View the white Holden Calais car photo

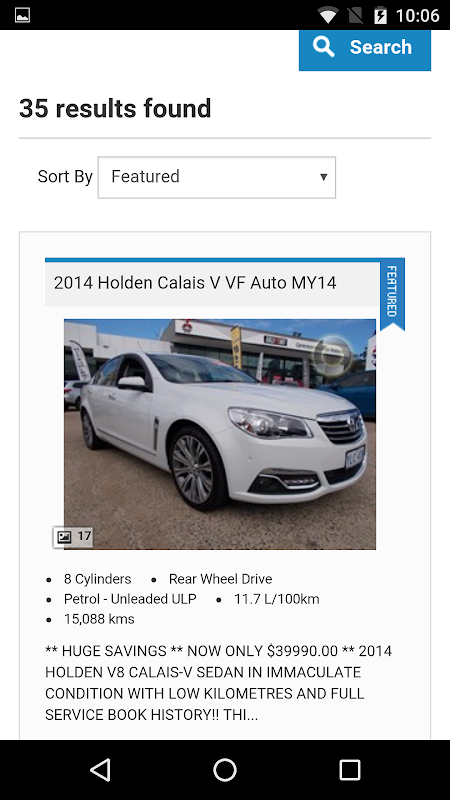220,434
